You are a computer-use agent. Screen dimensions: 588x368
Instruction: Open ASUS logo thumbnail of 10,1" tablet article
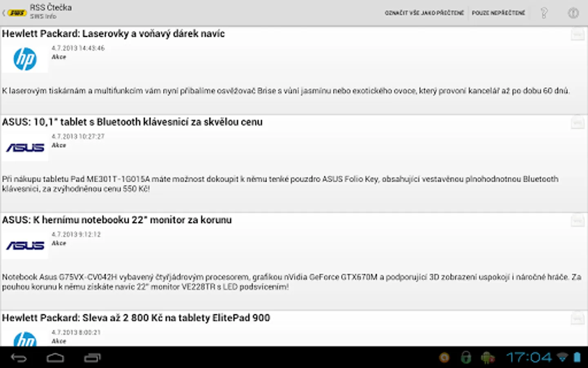tap(25, 147)
